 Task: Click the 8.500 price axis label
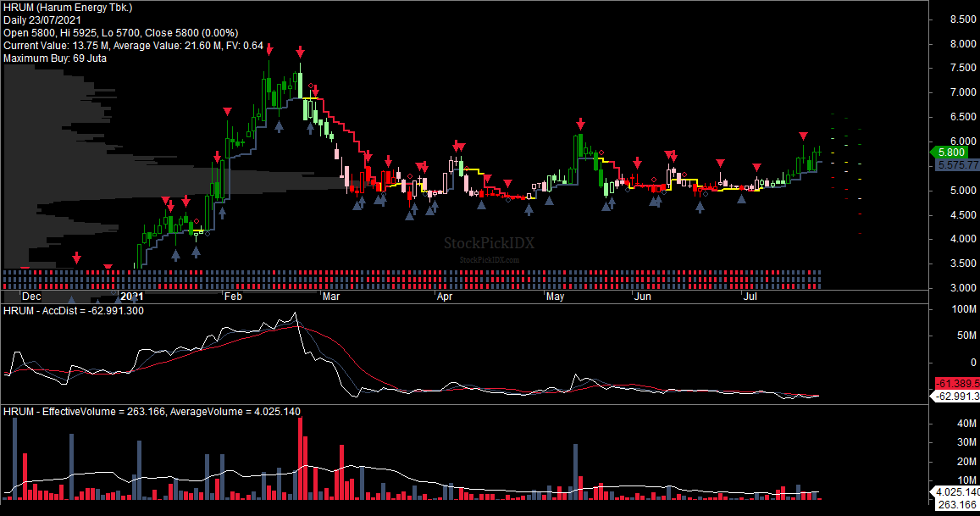(963, 19)
